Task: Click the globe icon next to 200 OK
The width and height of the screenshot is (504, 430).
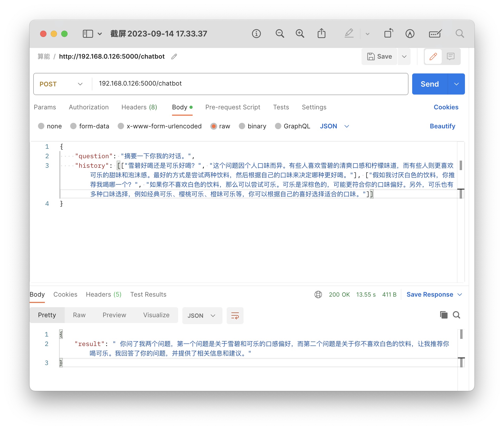Action: (318, 295)
